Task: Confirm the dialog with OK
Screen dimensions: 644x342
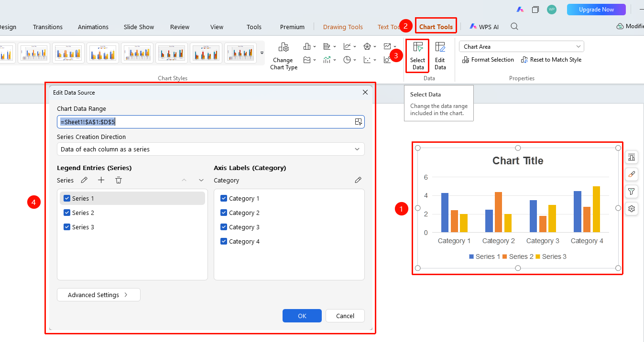Action: [302, 316]
